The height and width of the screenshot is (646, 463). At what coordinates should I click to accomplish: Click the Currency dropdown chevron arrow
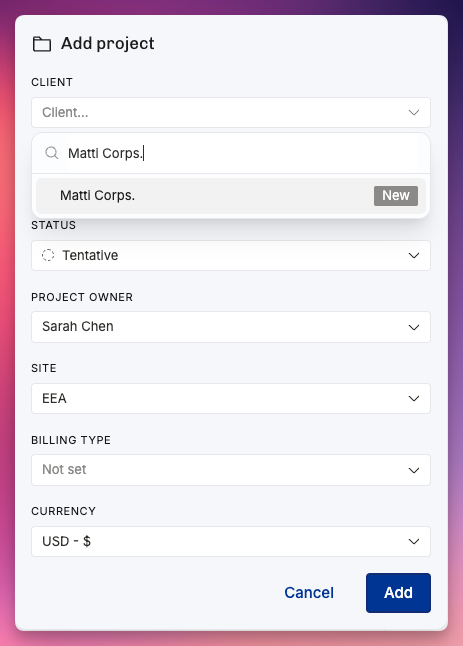(414, 541)
